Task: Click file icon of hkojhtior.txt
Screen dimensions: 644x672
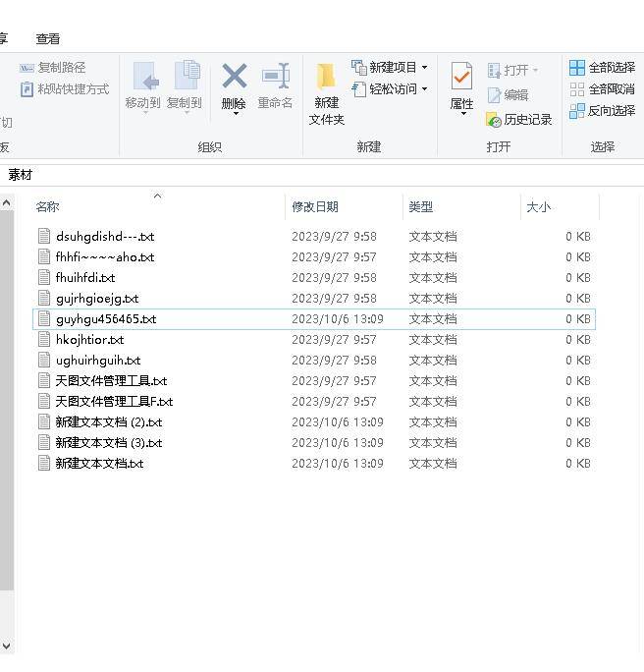Action: coord(44,339)
